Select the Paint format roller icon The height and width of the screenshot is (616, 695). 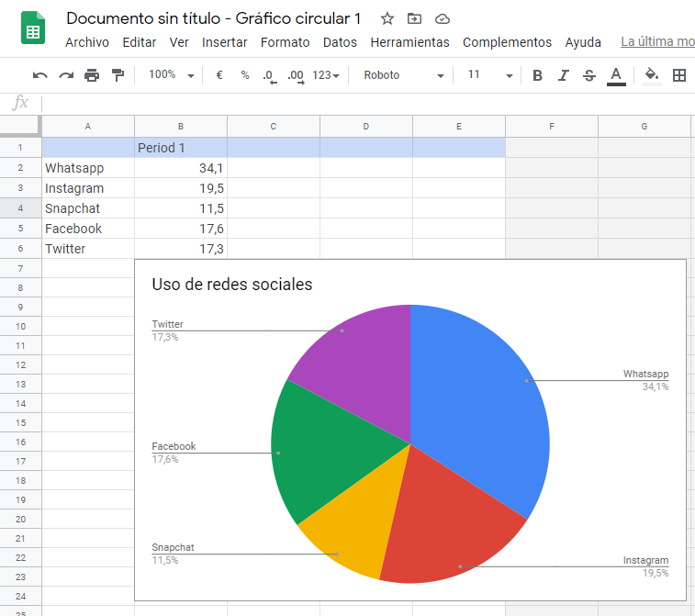pos(118,75)
